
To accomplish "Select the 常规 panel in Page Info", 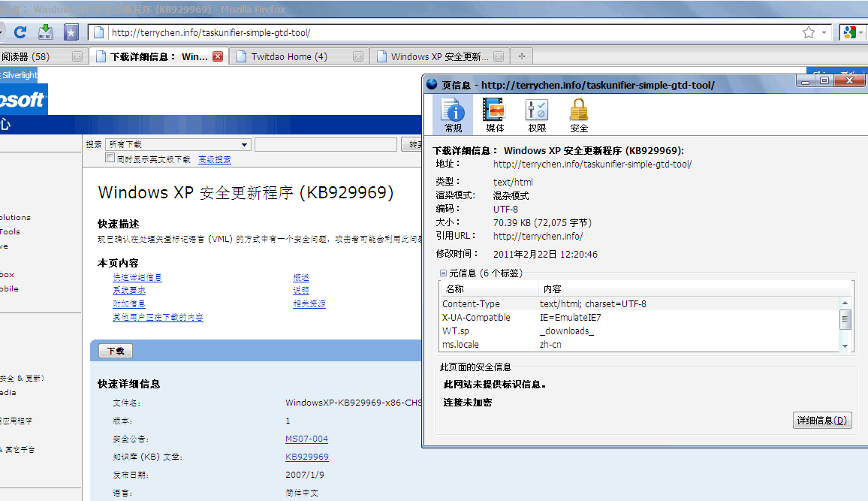I will click(x=453, y=115).
